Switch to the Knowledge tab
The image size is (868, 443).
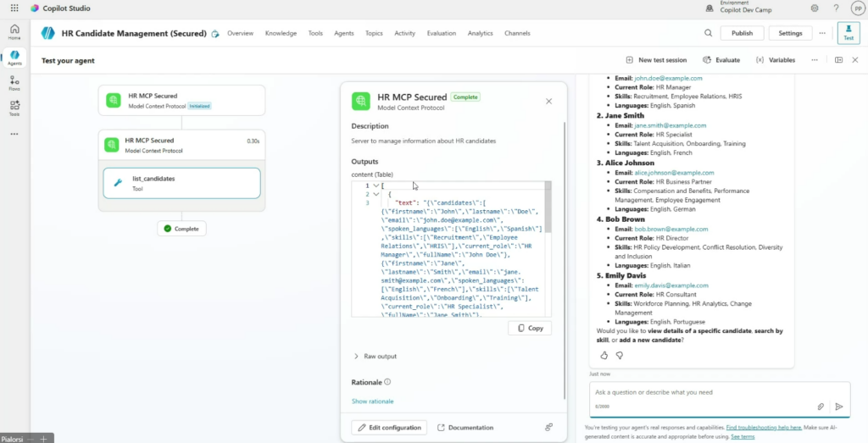point(281,33)
